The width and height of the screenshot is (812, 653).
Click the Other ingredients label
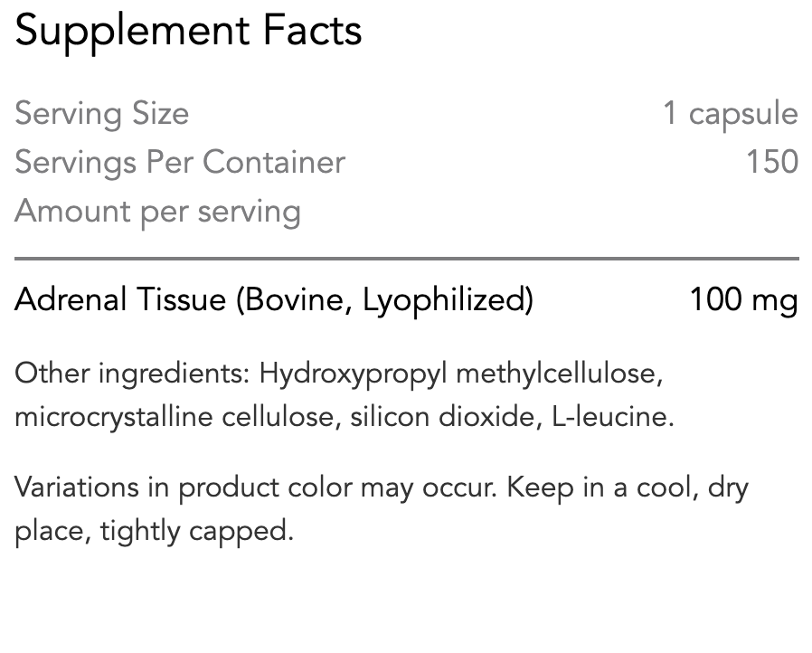point(133,374)
